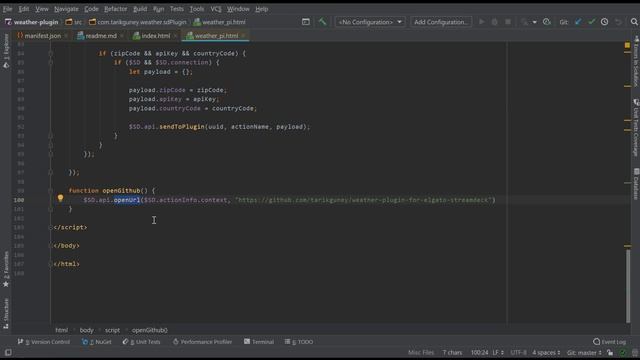Viewport: 640px width, 360px height.
Task: Open the UTF-8 encoding selector
Action: click(x=518, y=353)
